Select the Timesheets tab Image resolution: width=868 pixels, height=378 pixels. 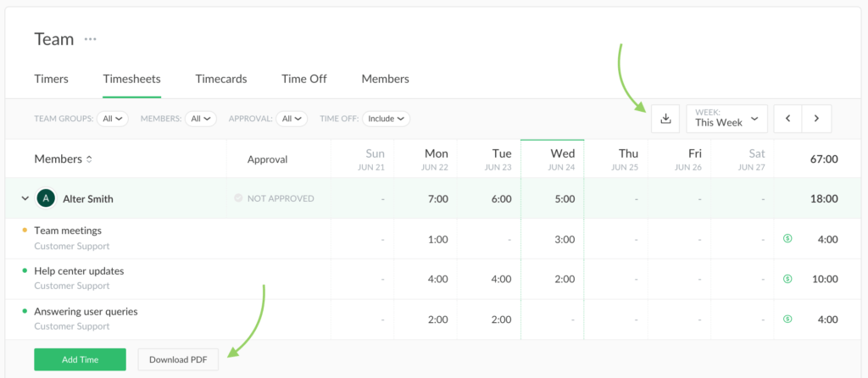tap(131, 79)
